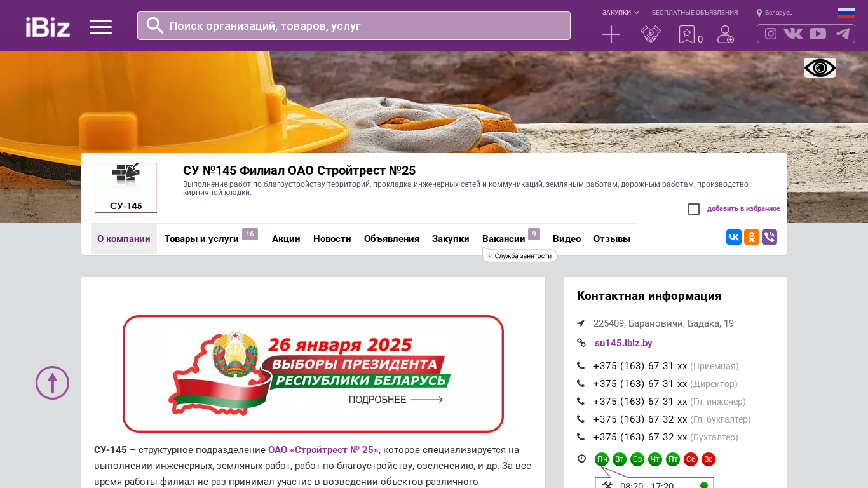Follow the 'ОАО «Стройтрест № 25»' link
Screen dimensions: 868x488
click(323, 450)
